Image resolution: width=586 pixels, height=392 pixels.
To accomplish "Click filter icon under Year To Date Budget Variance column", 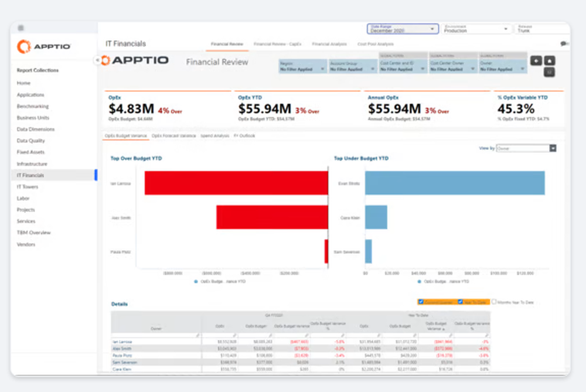I will coord(451,335).
